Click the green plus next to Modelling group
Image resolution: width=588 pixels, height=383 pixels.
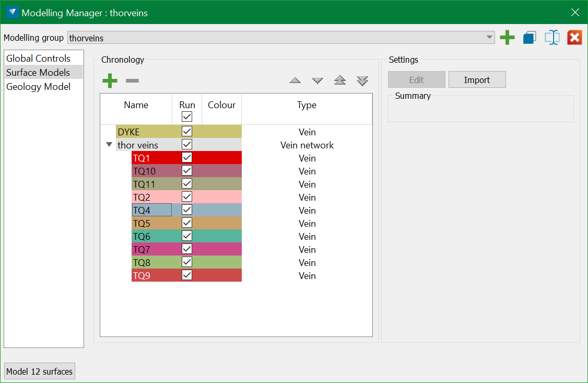tap(507, 38)
